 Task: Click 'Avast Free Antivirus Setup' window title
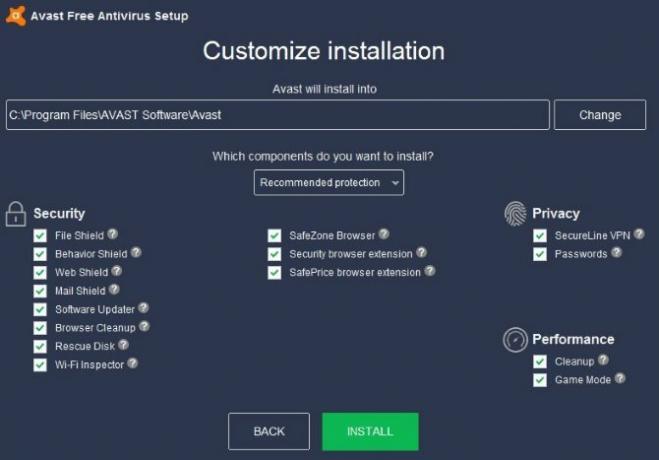[x=109, y=16]
